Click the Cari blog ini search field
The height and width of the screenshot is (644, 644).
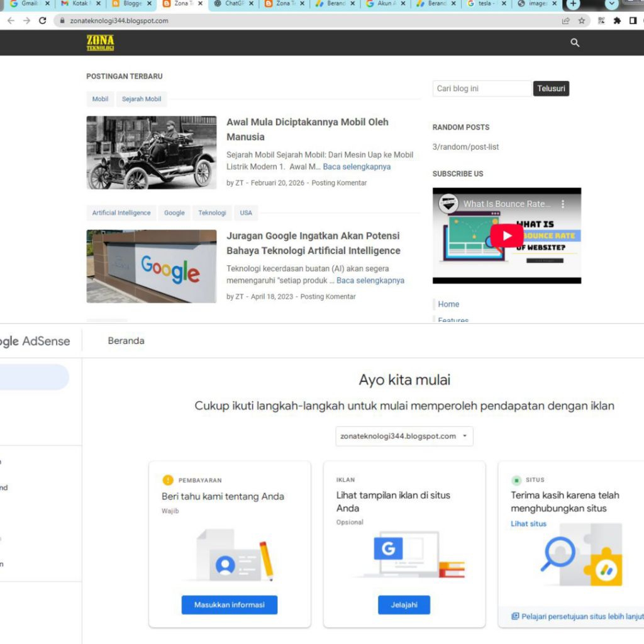[x=482, y=89]
